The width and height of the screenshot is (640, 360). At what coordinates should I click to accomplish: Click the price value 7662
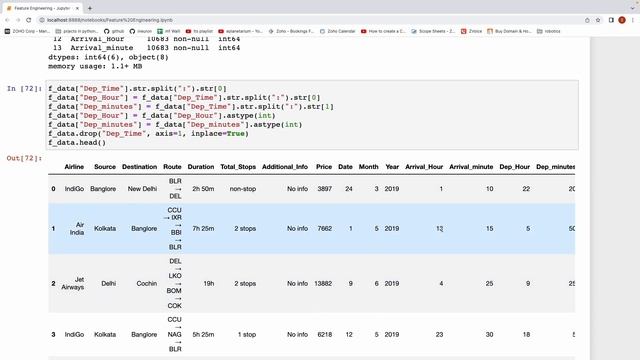click(x=324, y=229)
